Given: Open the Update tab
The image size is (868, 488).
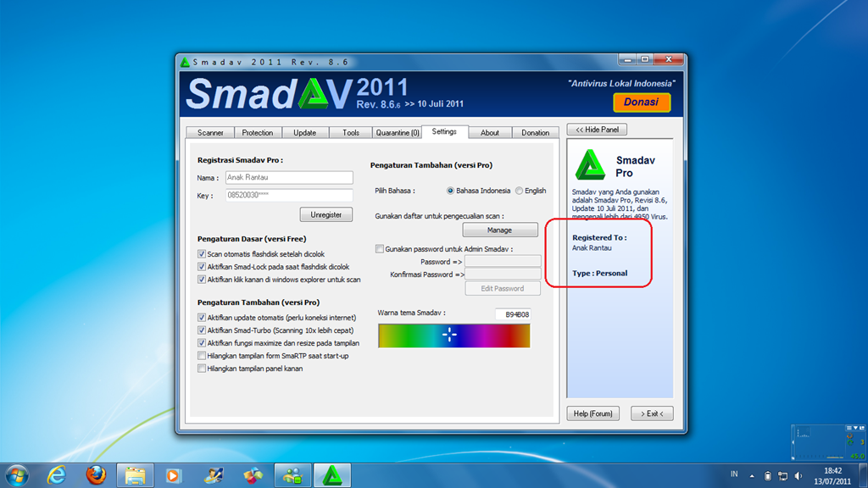Looking at the screenshot, I should point(304,133).
